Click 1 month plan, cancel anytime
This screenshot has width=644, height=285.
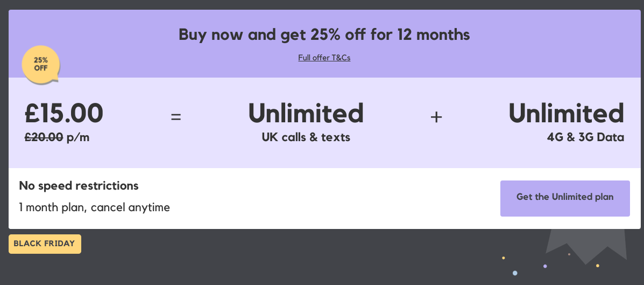pyautogui.click(x=95, y=207)
